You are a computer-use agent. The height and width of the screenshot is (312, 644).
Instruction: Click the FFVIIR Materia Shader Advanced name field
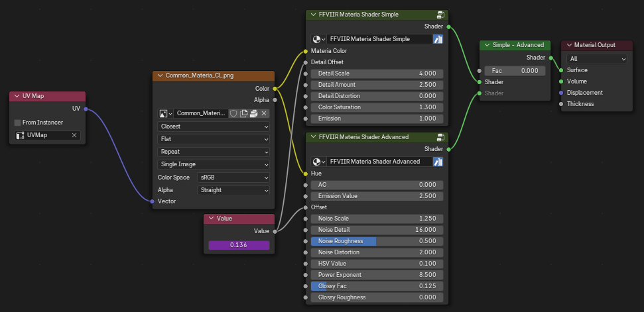click(379, 162)
